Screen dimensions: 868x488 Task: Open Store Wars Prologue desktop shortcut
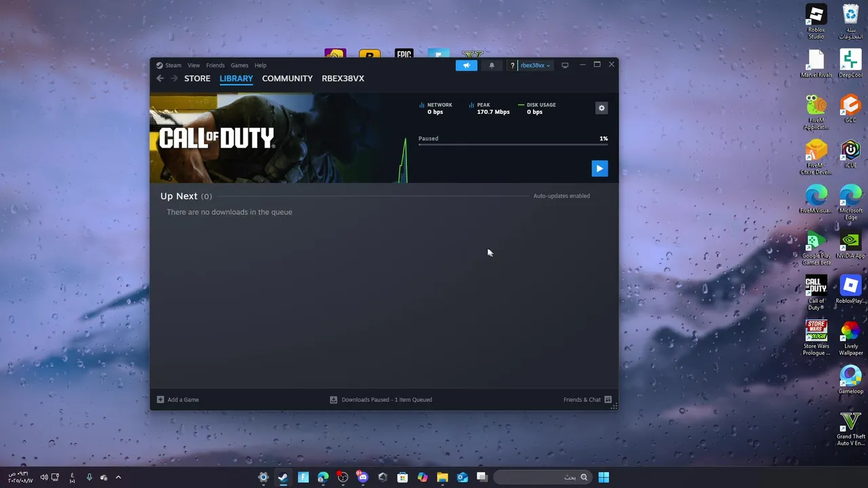[816, 338]
